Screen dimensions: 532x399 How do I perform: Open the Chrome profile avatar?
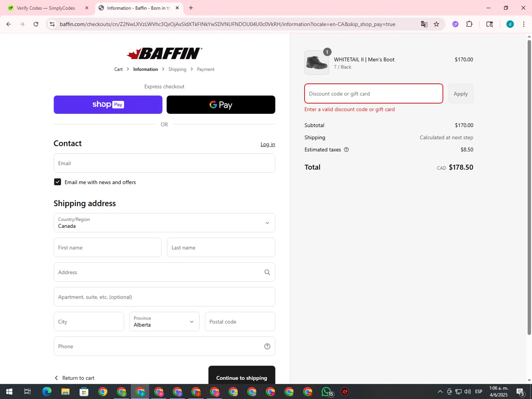point(510,24)
